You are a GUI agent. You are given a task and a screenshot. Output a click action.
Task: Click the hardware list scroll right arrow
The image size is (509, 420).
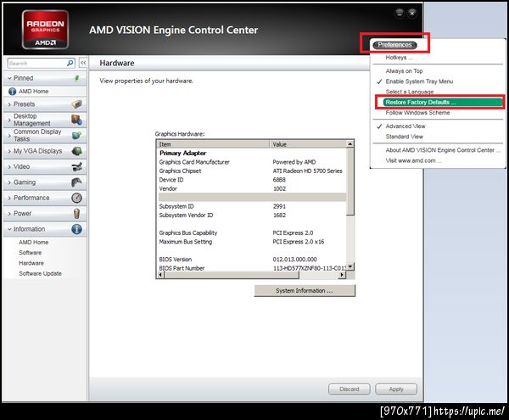(342, 275)
